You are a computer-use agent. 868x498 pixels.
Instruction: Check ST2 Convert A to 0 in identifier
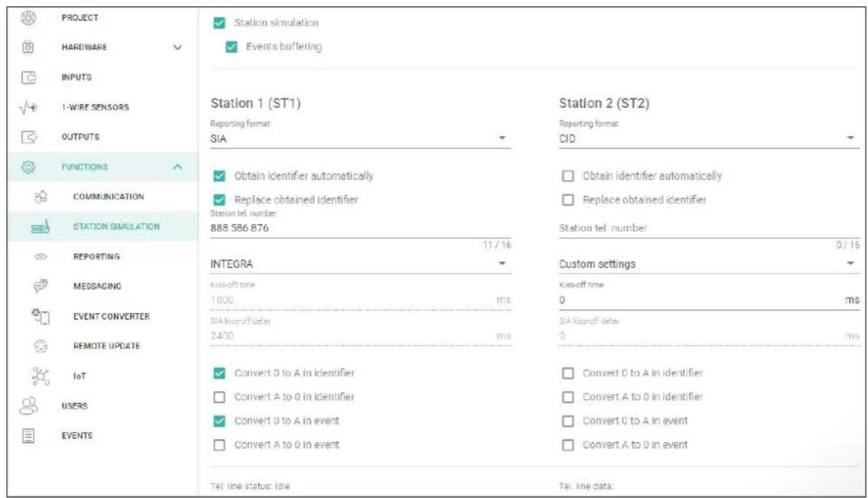(x=568, y=397)
